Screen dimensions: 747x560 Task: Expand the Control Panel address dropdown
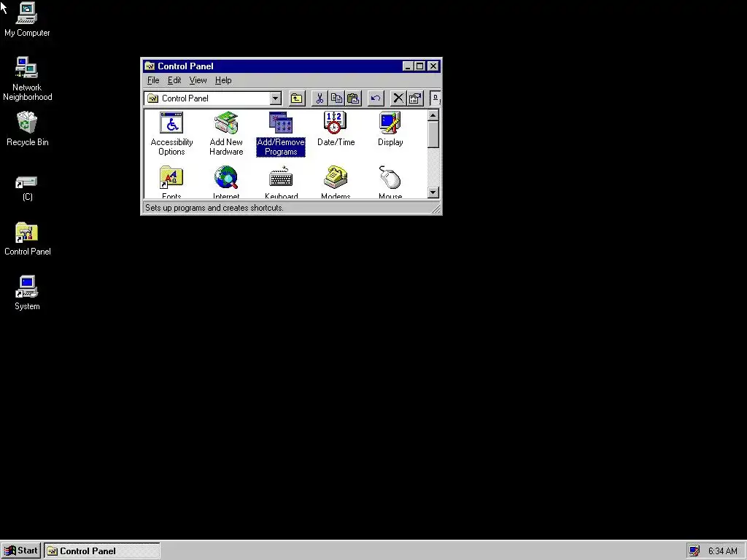(275, 98)
